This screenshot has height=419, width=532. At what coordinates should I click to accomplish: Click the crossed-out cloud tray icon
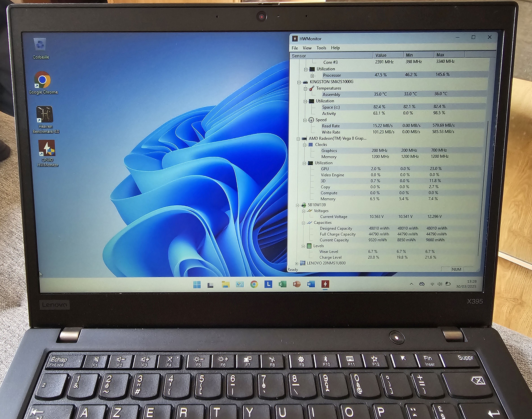click(x=422, y=284)
